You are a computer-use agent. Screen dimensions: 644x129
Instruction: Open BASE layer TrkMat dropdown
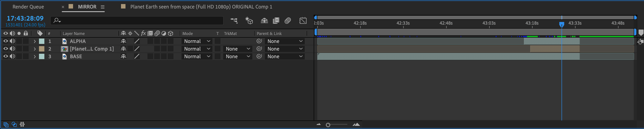click(238, 56)
